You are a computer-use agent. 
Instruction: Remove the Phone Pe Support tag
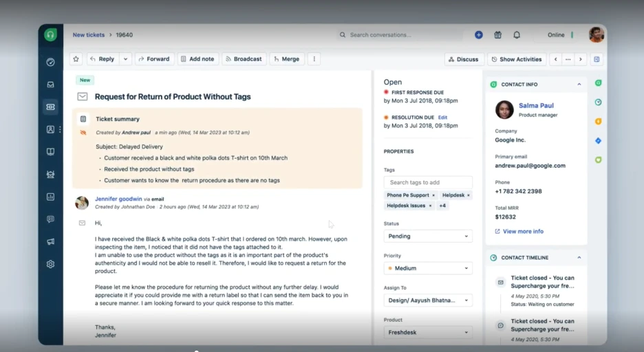click(433, 195)
